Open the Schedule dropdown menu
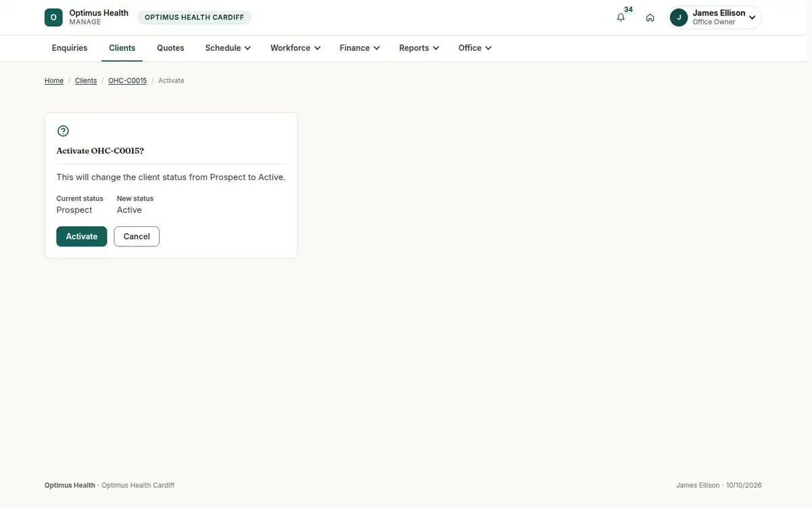The height and width of the screenshot is (508, 812). coord(228,48)
